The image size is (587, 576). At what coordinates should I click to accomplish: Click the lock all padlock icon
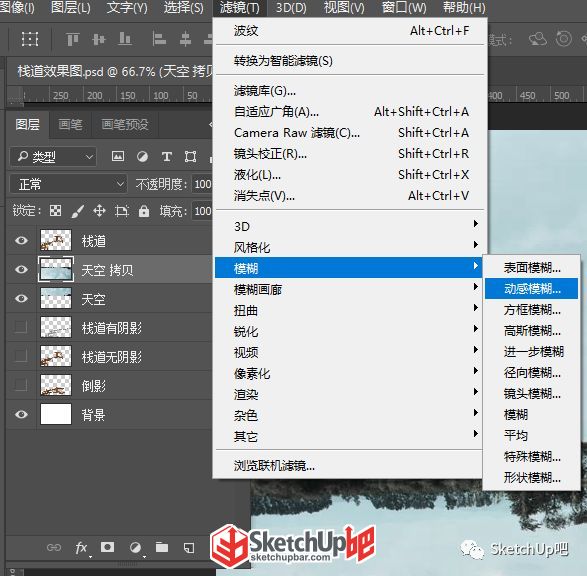[x=144, y=211]
